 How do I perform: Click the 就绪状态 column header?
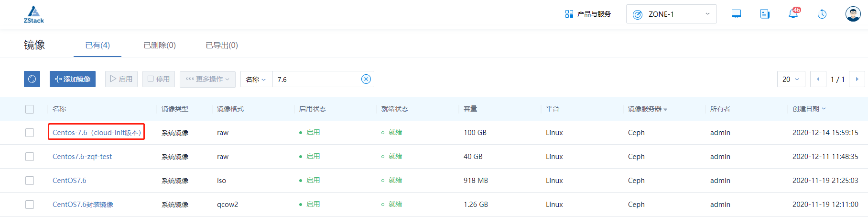tap(395, 109)
